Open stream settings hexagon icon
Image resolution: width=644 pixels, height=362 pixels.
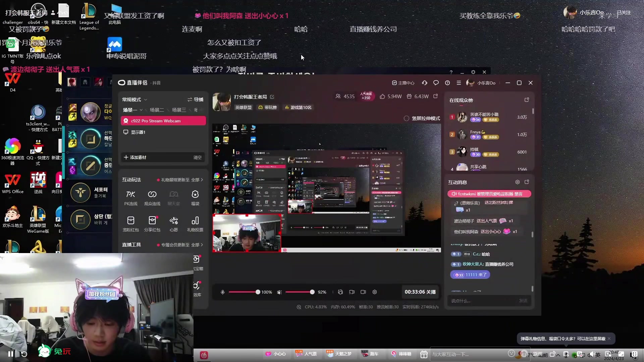coord(375,292)
